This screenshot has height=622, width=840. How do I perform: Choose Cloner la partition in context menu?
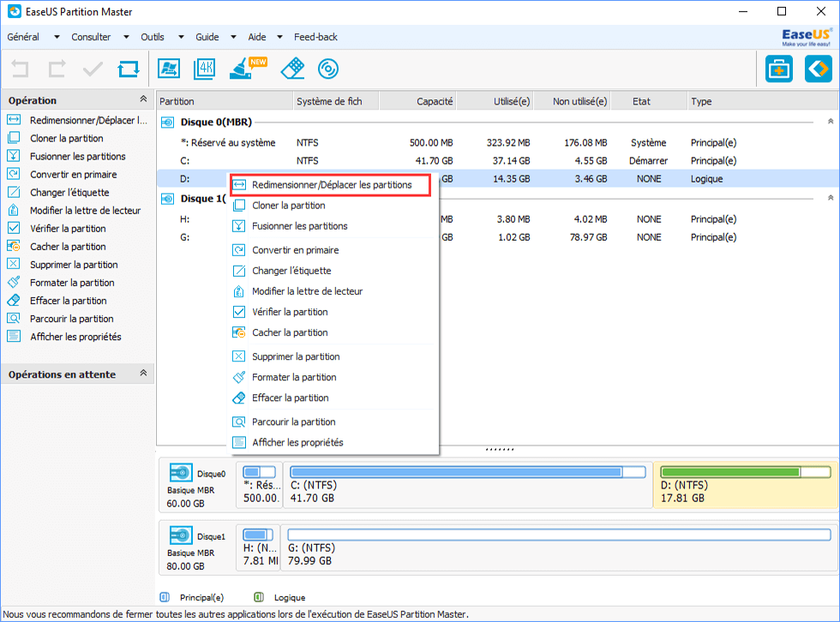tap(334, 206)
